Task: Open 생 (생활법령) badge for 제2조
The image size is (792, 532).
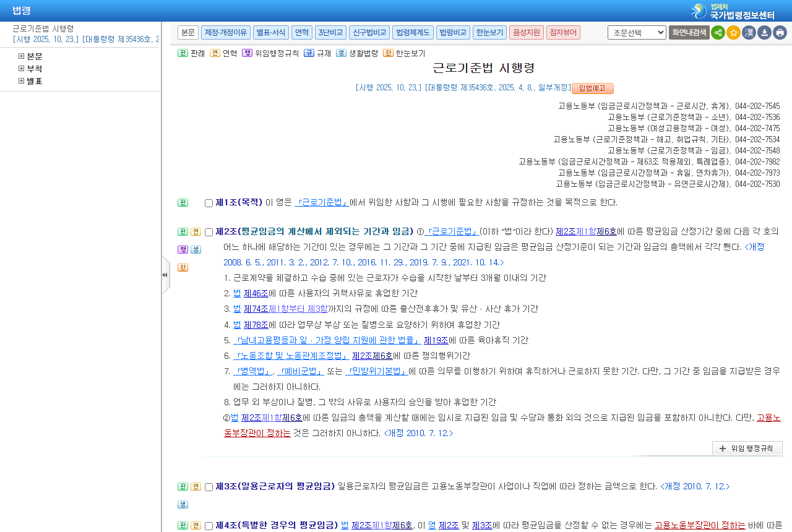Action: [x=196, y=249]
